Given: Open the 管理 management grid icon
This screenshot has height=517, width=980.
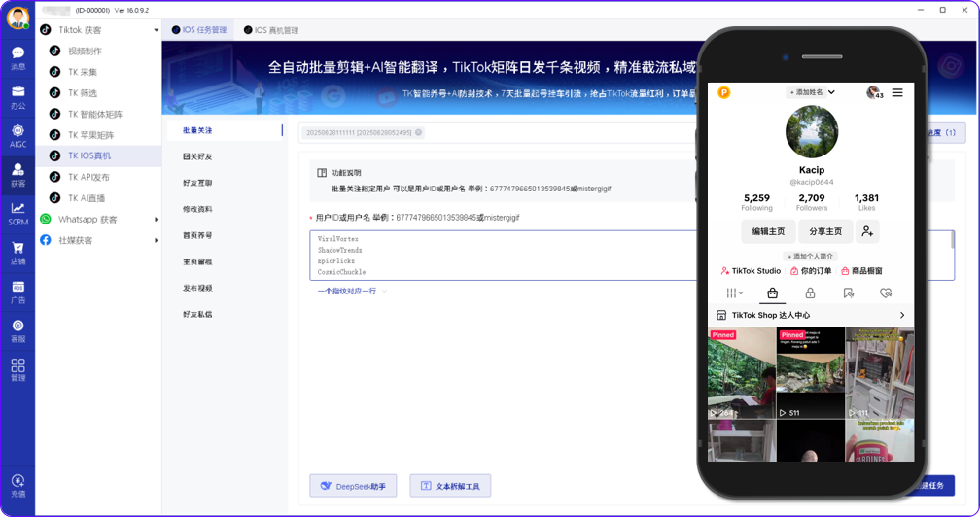Looking at the screenshot, I should pyautogui.click(x=18, y=369).
